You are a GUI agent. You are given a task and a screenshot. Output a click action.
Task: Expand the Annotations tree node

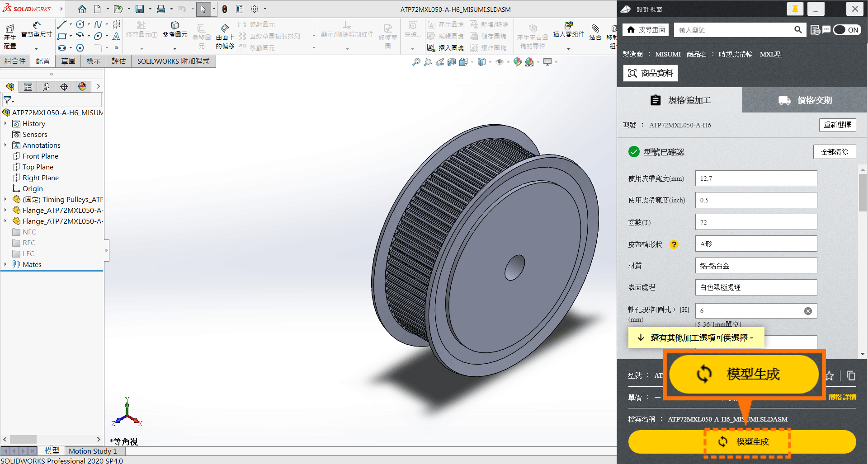(5, 145)
